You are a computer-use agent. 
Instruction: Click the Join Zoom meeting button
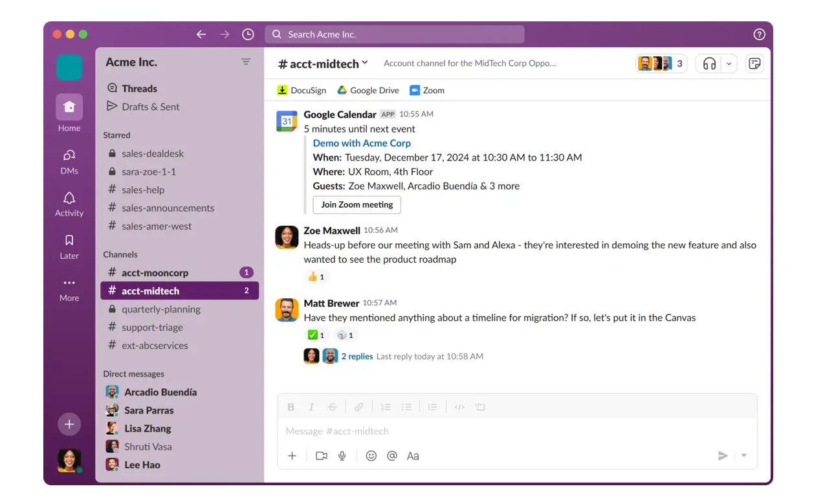[x=357, y=204]
